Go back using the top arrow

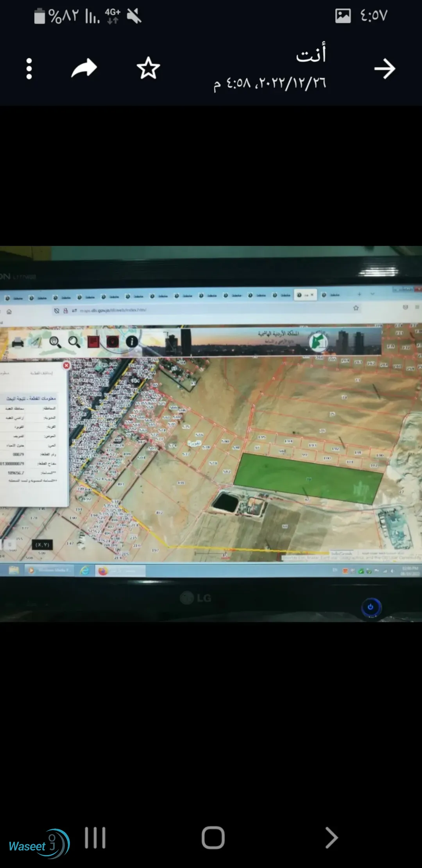click(384, 69)
